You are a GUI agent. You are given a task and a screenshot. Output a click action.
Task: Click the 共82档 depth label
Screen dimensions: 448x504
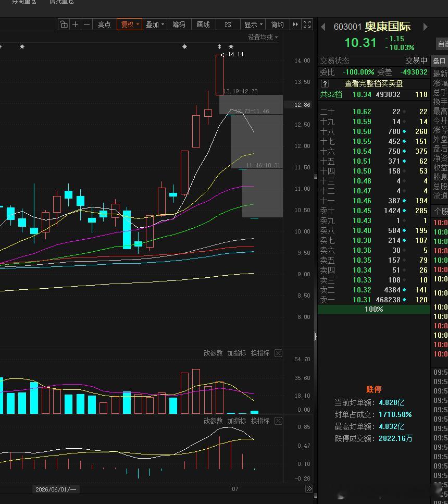[x=331, y=94]
